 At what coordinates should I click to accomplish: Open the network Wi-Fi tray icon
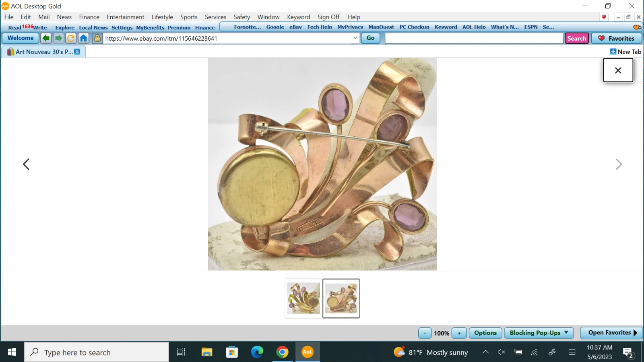click(535, 352)
